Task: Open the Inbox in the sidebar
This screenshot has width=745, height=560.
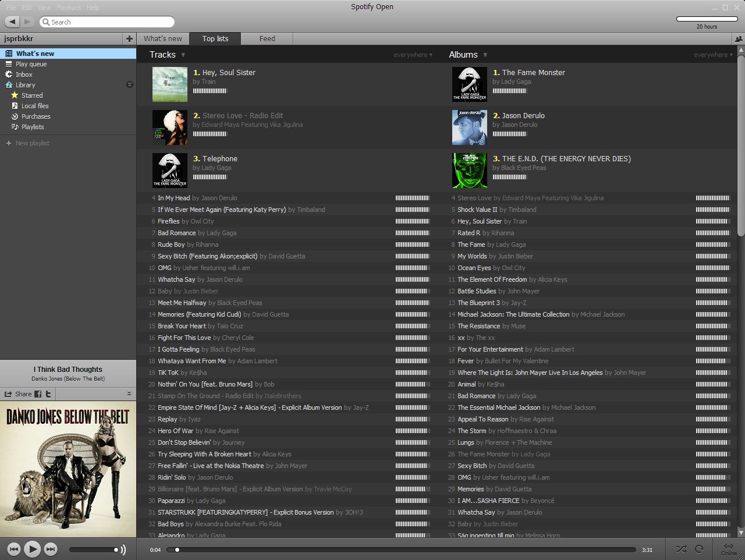Action: [x=24, y=75]
